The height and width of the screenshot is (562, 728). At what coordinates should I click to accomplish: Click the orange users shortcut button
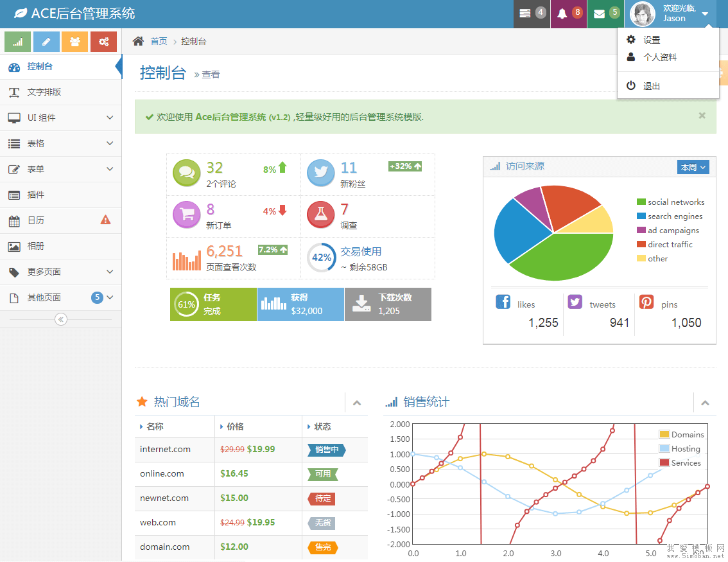(74, 42)
